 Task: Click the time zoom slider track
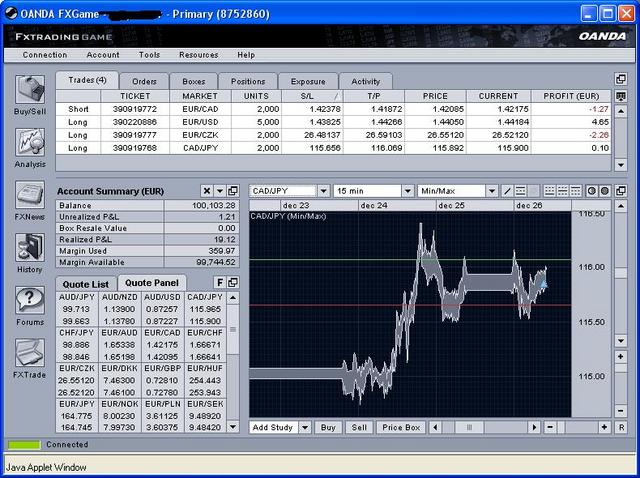pyautogui.click(x=580, y=427)
